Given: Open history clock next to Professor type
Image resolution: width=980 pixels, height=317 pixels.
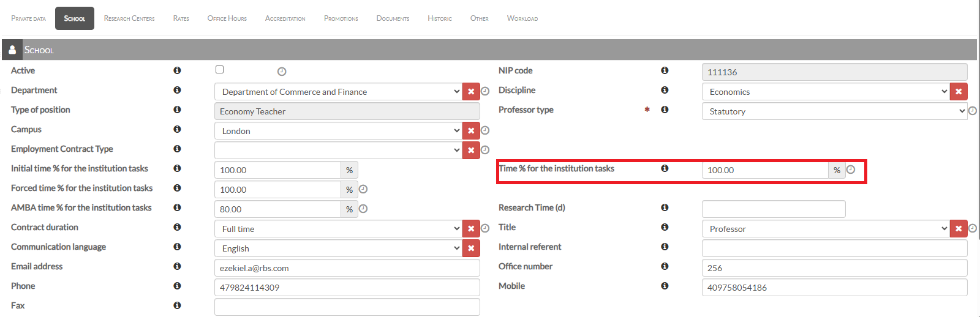Looking at the screenshot, I should click(x=973, y=111).
